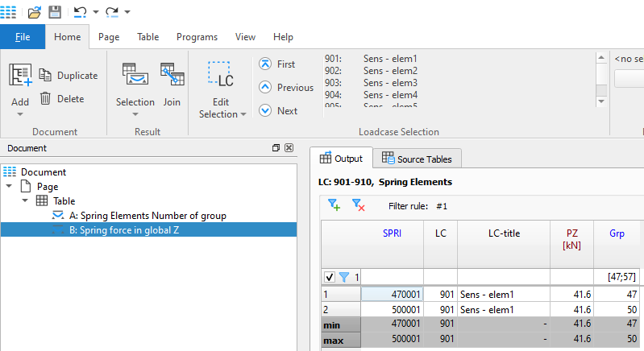Screen dimensions: 644x351
Task: Select row header 2
Action: click(x=341, y=310)
